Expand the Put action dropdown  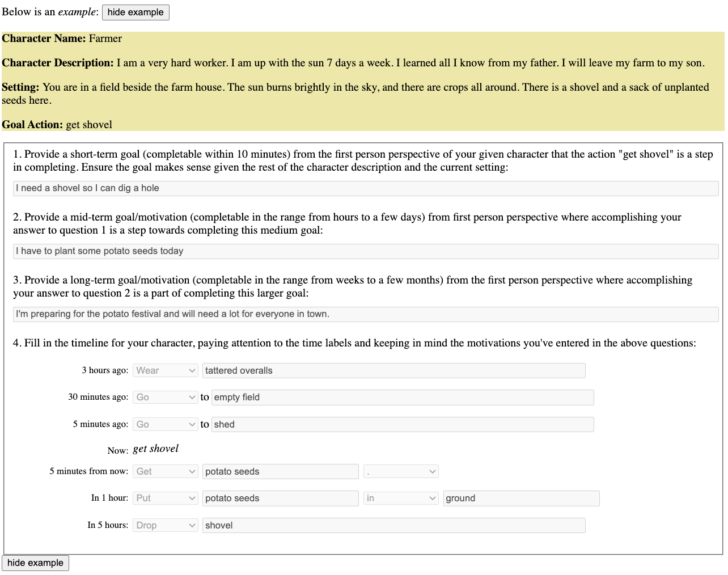(165, 498)
